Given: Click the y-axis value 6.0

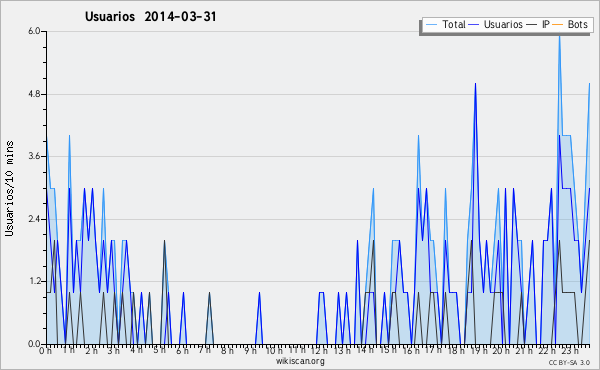Looking at the screenshot, I should 34,31.
